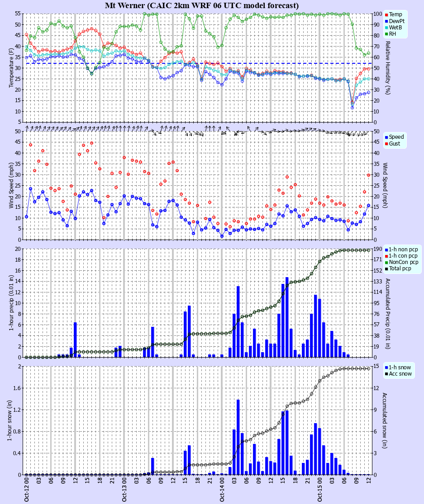Viewport: 424px width, 504px height.
Task: Click the Mt Werner chart title
Action: [202, 5]
